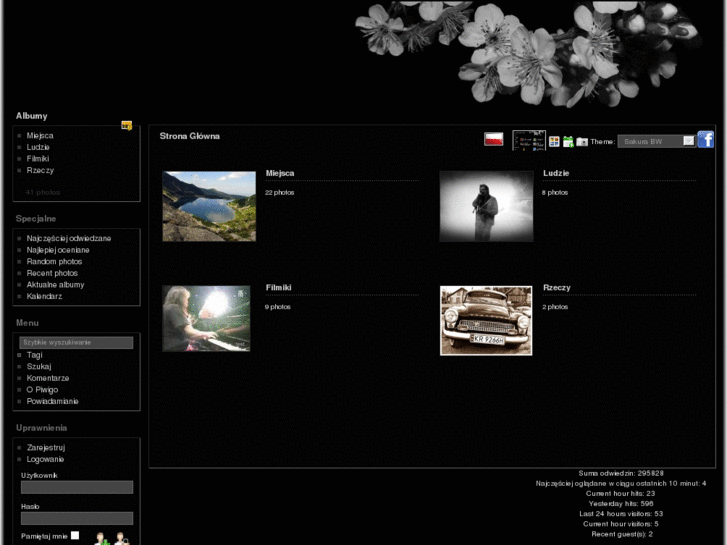
Task: Open the Rzeczy album in the sidebar
Action: 40,170
